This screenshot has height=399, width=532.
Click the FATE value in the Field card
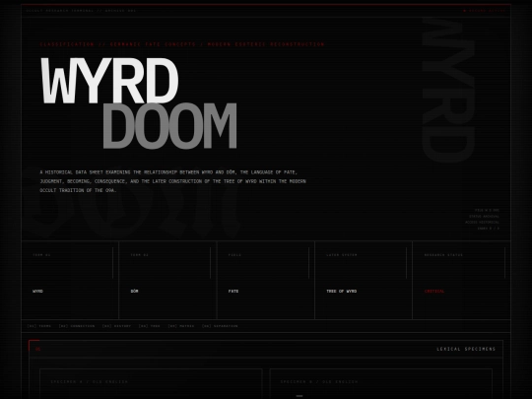[x=233, y=291]
